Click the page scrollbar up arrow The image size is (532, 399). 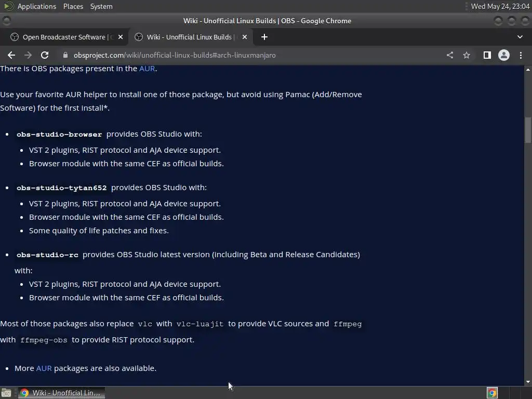click(528, 70)
